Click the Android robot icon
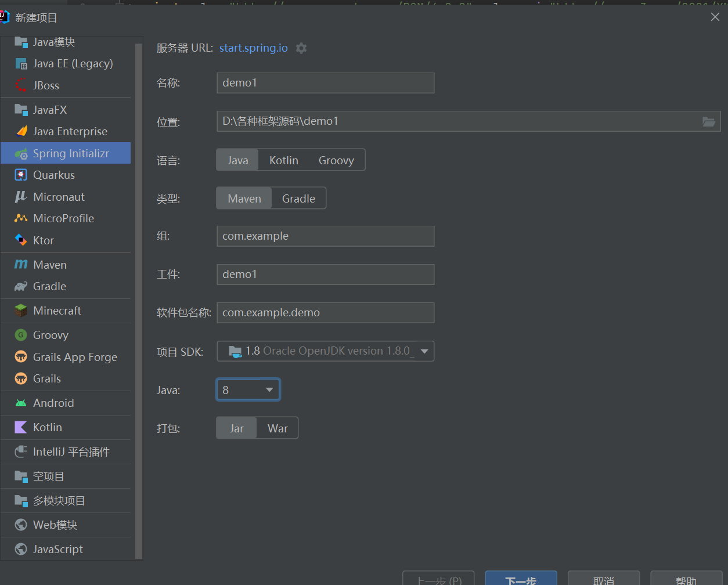 coord(21,403)
